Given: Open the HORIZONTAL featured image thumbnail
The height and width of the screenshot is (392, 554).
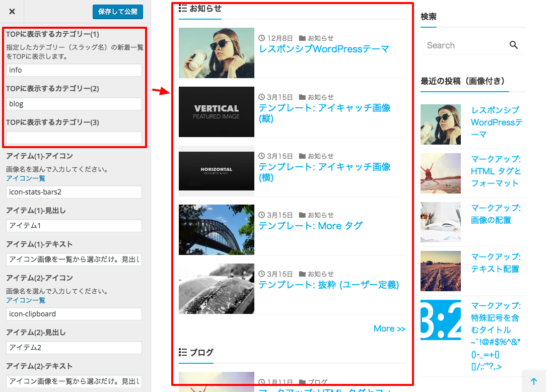Looking at the screenshot, I should pyautogui.click(x=216, y=171).
